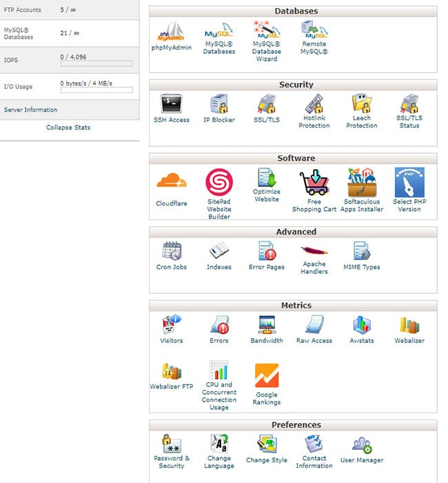This screenshot has width=448, height=483.
Task: Open Raw Access logs
Action: 314,329
